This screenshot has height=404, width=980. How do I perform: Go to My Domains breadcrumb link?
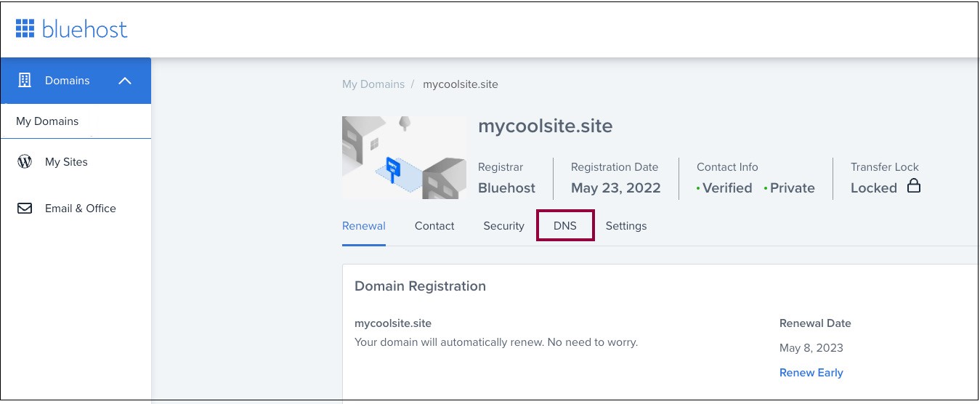pyautogui.click(x=373, y=84)
